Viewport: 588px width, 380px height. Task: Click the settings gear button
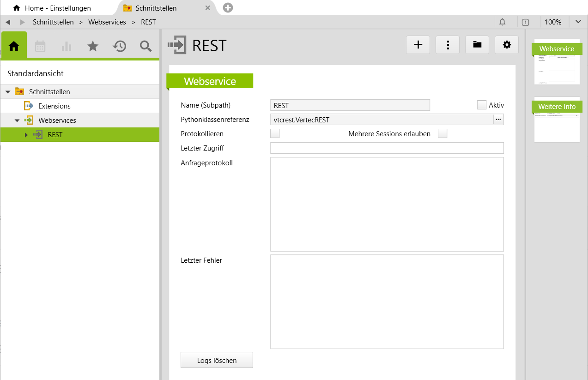pos(507,45)
